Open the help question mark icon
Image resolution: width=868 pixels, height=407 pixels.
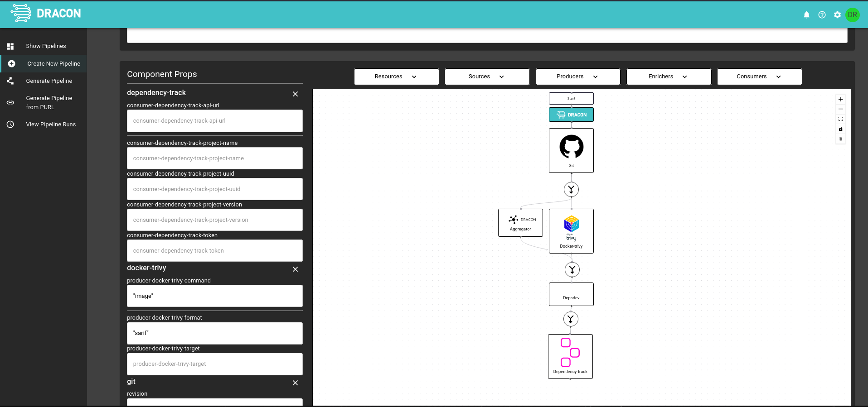click(822, 15)
